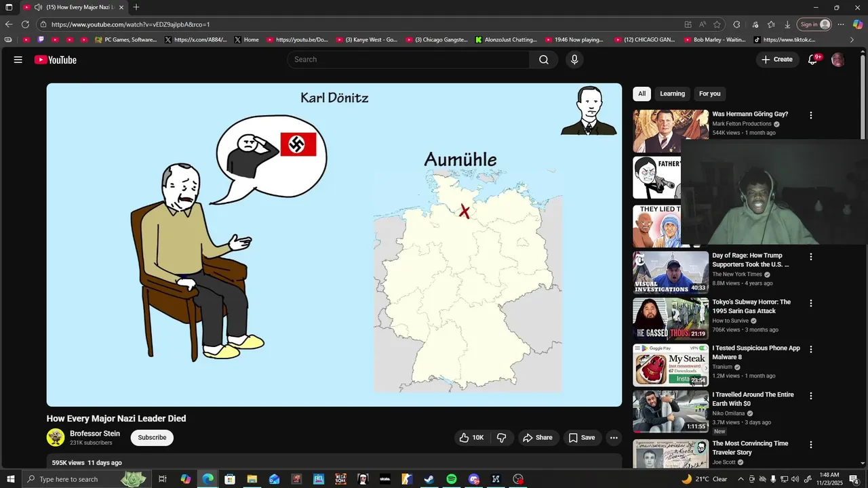This screenshot has width=868, height=488.
Task: Open File Explorer from the taskbar
Action: (252, 479)
